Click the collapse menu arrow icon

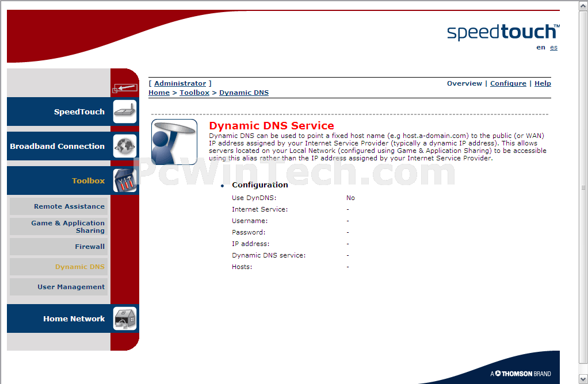(x=125, y=89)
